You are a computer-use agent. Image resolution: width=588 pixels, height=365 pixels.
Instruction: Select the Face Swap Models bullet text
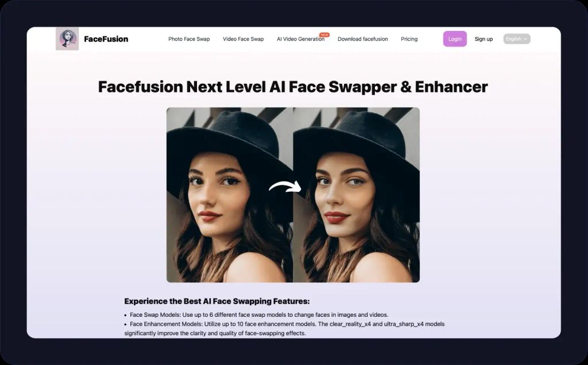256,315
